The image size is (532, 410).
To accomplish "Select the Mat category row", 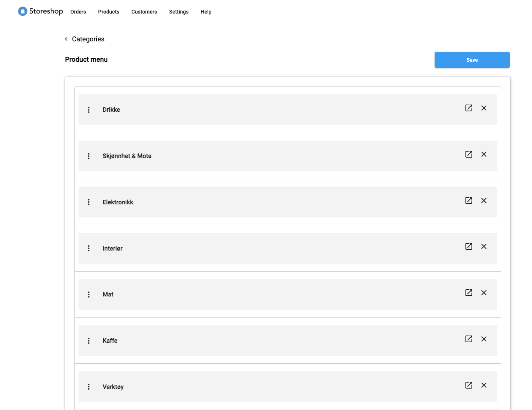I will (263, 295).
